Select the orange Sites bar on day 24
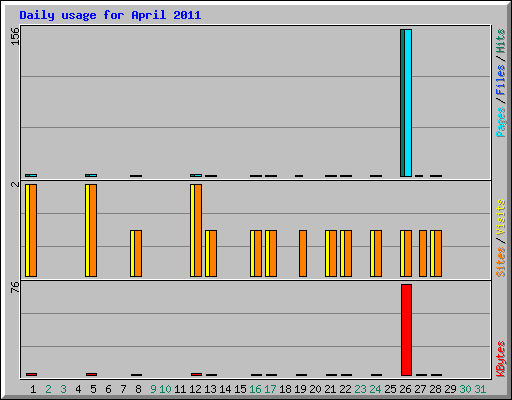 pos(378,253)
